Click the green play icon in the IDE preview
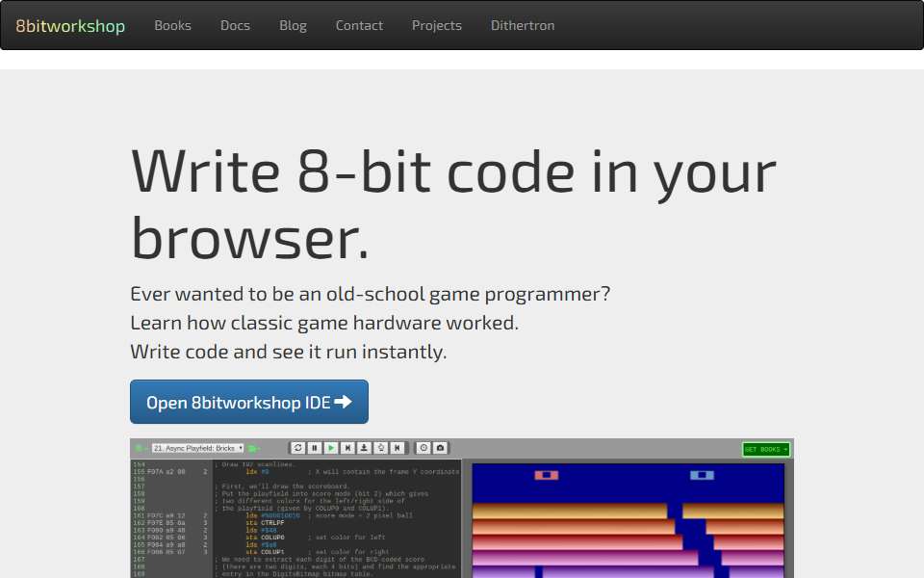Screen dimensions: 924x578 tap(331, 448)
